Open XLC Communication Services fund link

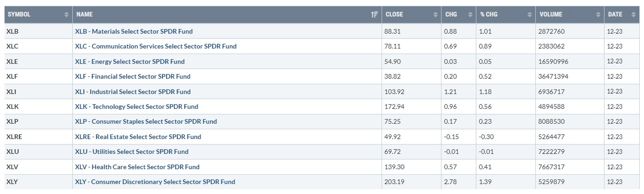tap(156, 46)
